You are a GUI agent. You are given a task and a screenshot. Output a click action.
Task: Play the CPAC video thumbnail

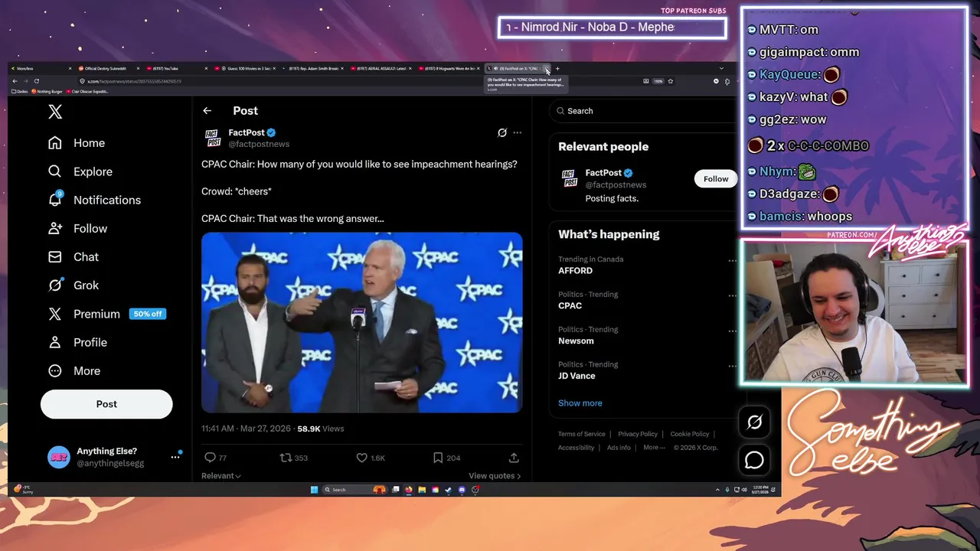click(x=362, y=322)
